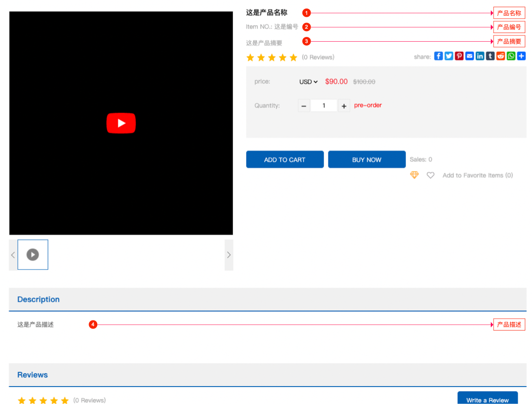
Task: Open the USD currency dropdown
Action: click(x=308, y=82)
